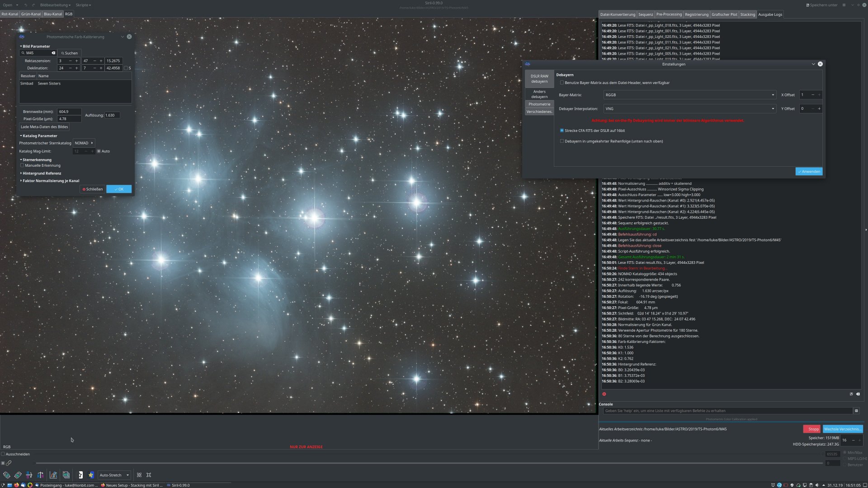The height and width of the screenshot is (488, 868).
Task: Collapse the Katalog Parameter section
Action: tap(38, 136)
